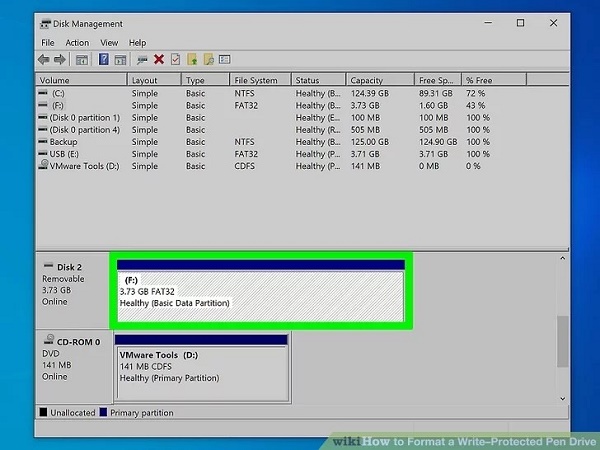The height and width of the screenshot is (450, 600).
Task: Click the blue Primary partition legend swatch
Action: tap(103, 412)
